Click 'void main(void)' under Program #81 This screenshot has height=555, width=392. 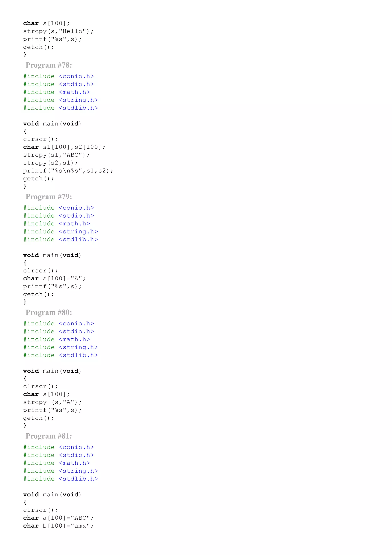pos(52,494)
